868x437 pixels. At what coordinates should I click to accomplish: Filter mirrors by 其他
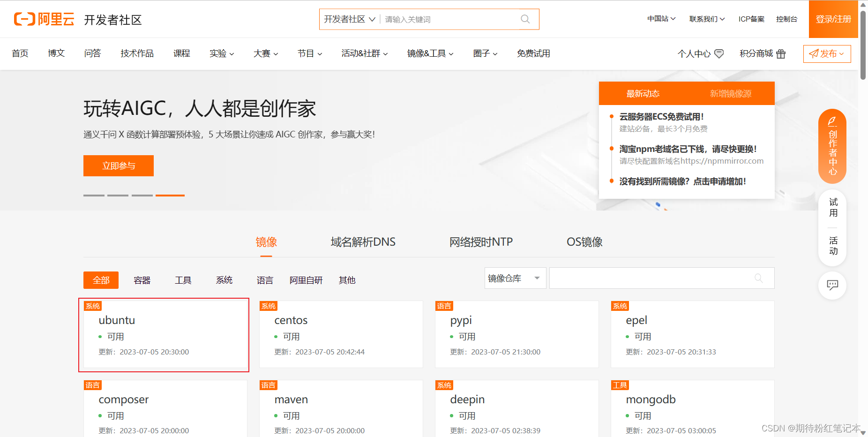coord(347,280)
